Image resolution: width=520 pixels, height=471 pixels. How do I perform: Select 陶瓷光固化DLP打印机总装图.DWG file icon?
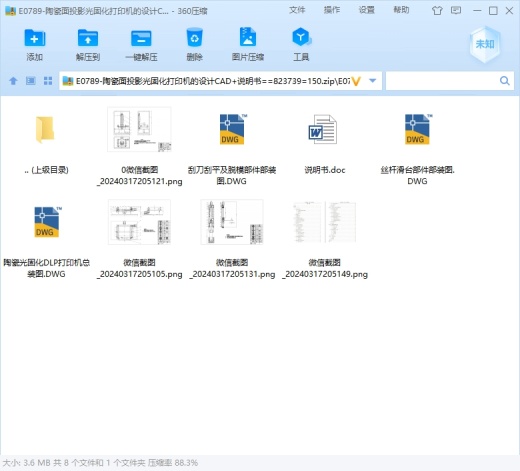tap(47, 222)
